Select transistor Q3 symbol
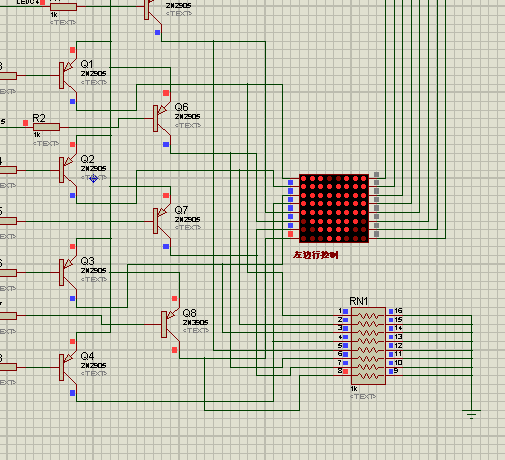Screen dimensions: 505x460 (x=68, y=272)
